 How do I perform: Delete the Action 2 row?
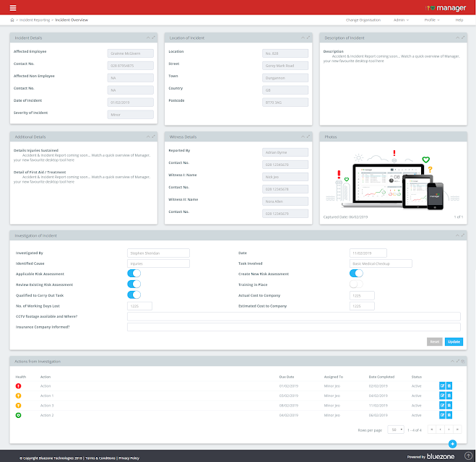click(449, 415)
